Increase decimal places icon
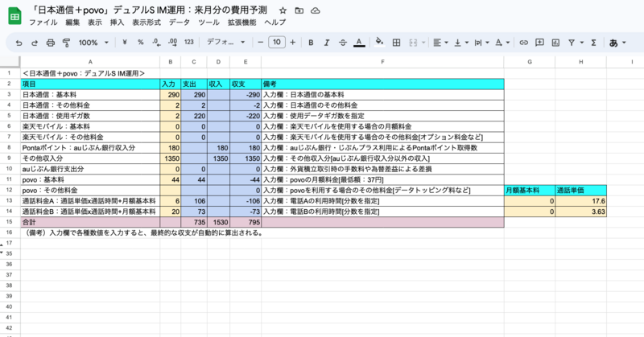Viewport: 644px width, 337px height. [x=173, y=43]
